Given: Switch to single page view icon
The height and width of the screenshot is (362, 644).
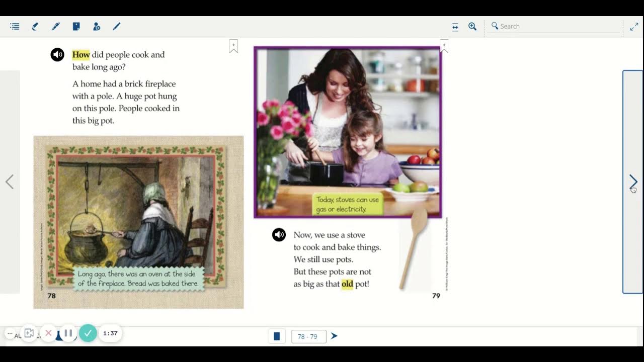Looking at the screenshot, I should click(x=277, y=336).
